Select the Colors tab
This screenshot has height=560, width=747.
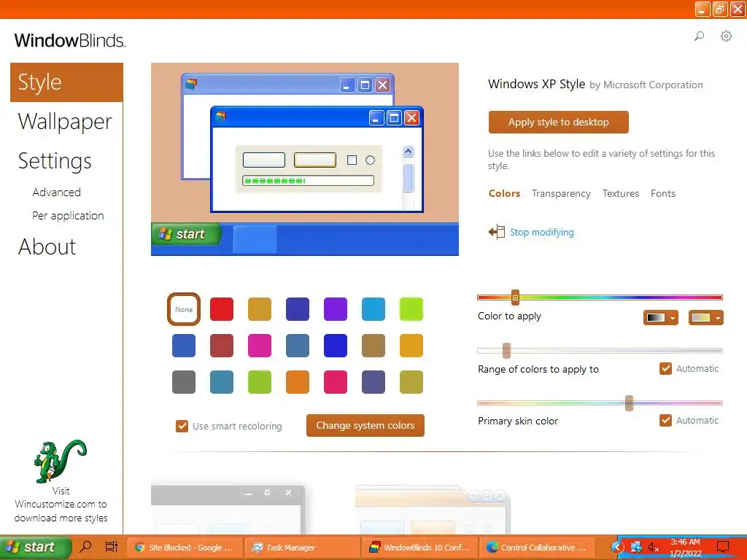point(504,193)
